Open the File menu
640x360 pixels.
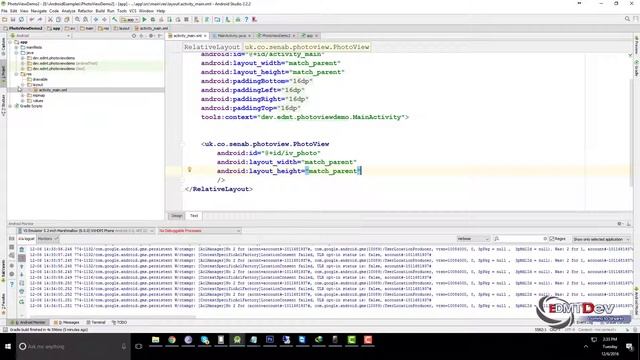click(4, 11)
